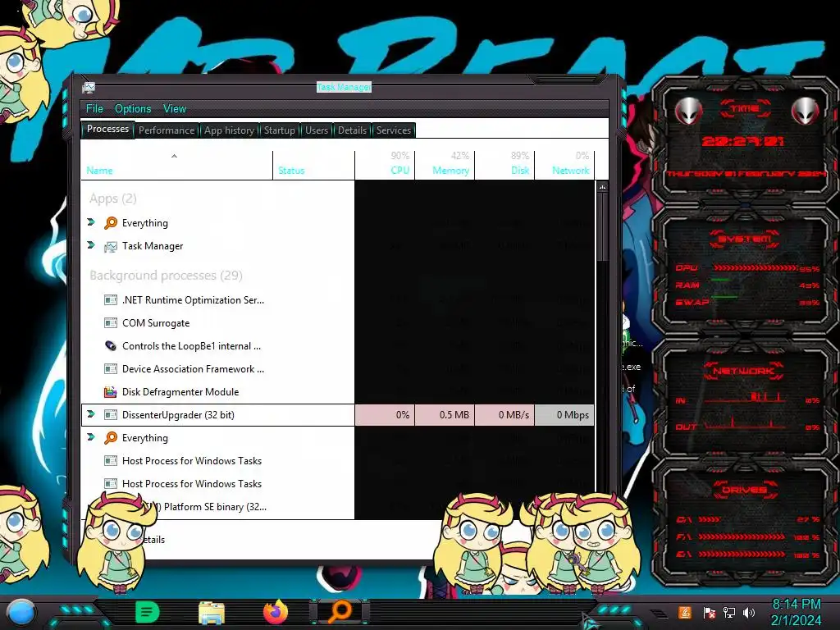Screen dimensions: 840x630
Task: Click the DissenterUpgrader process icon
Action: coord(111,414)
